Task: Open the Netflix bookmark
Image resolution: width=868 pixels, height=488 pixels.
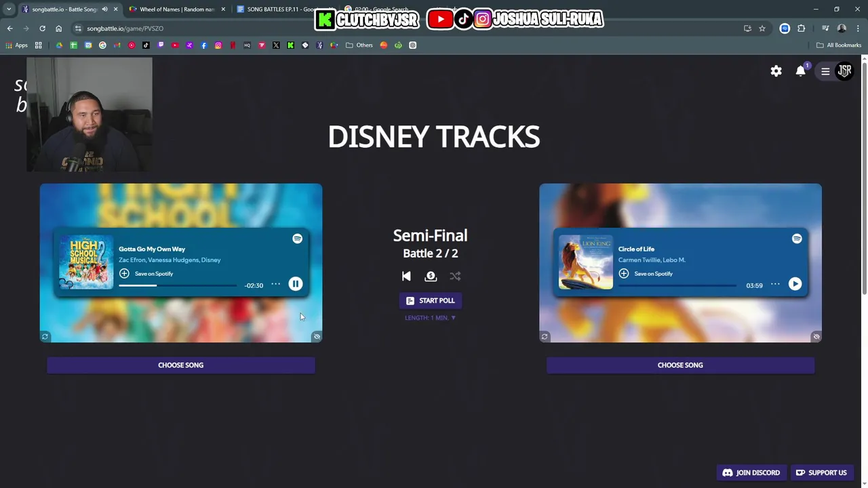Action: tap(233, 45)
